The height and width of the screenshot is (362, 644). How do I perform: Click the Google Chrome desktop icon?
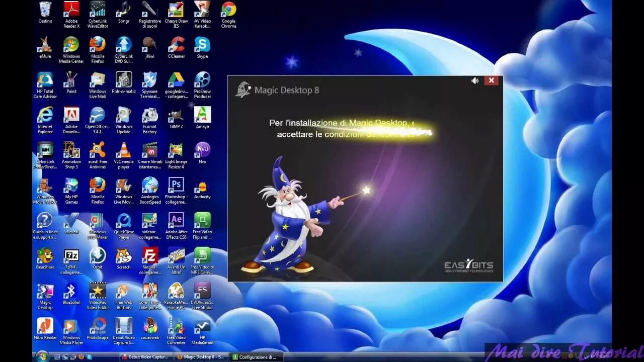click(x=228, y=14)
